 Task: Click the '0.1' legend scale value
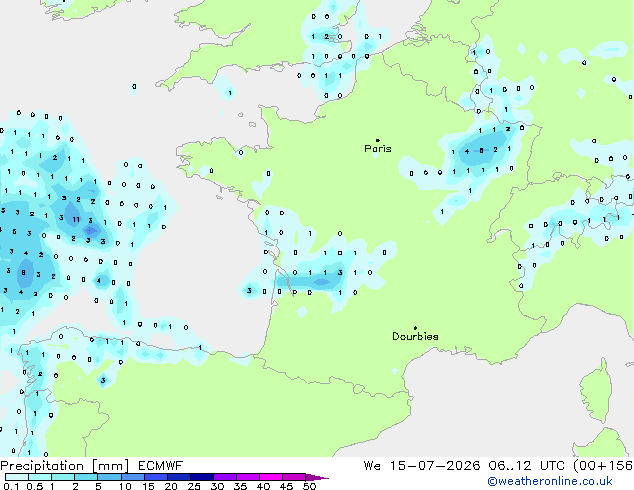(11, 486)
